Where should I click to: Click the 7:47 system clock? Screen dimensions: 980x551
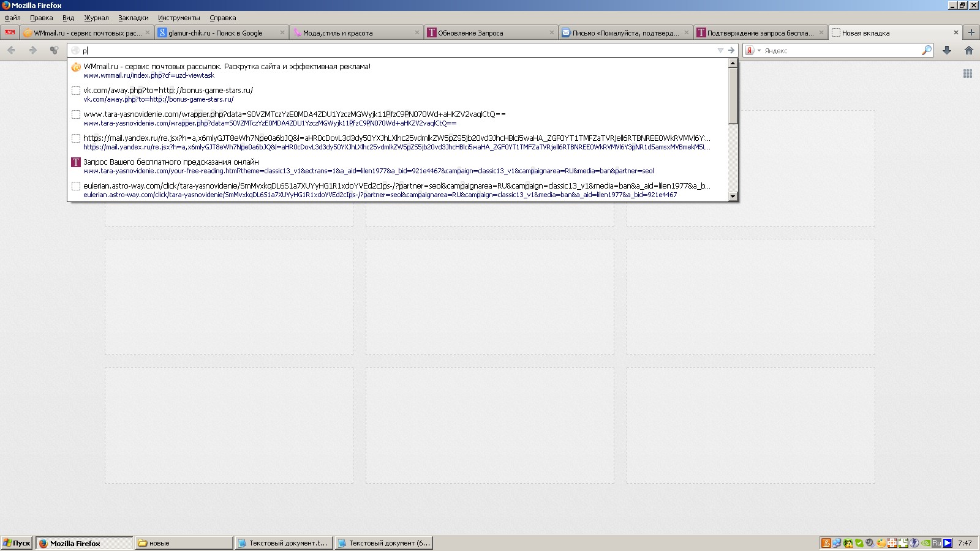(965, 543)
